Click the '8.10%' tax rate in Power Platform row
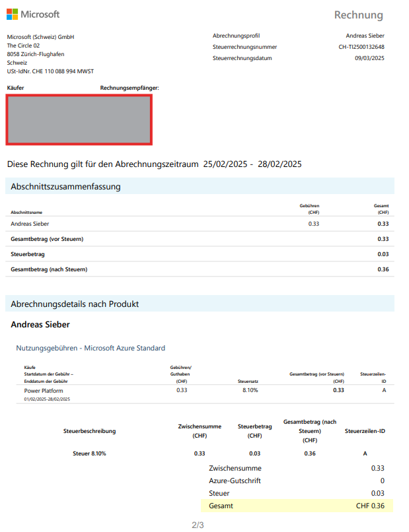409x532 pixels. click(250, 390)
